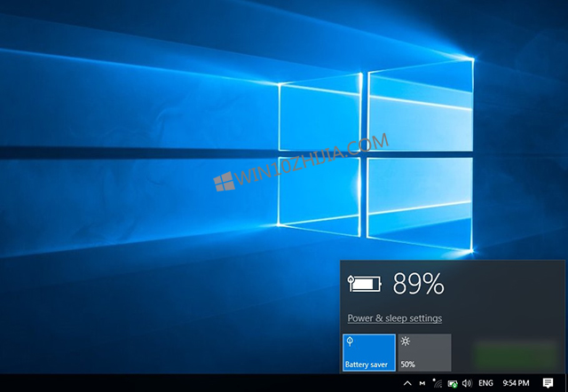The image size is (568, 392).
Task: Click the 9:54 PM clock
Action: click(x=516, y=383)
